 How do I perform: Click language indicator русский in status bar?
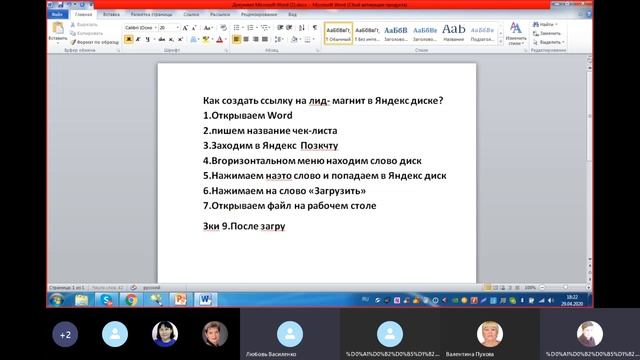[151, 287]
